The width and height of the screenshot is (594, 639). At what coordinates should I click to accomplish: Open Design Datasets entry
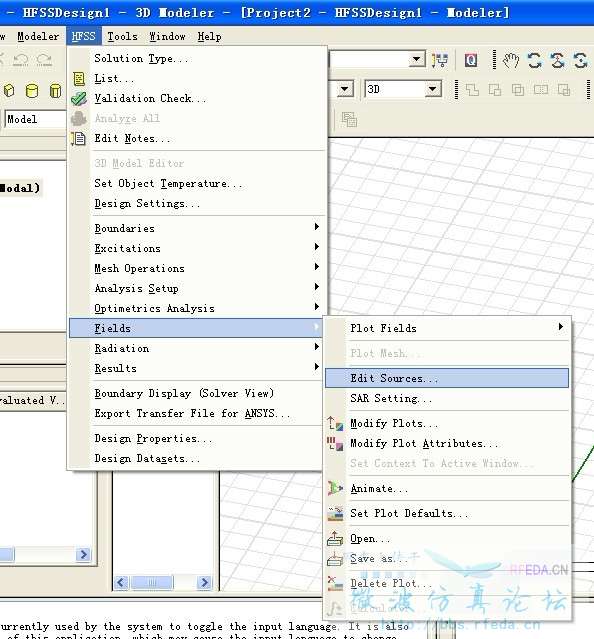point(196,458)
